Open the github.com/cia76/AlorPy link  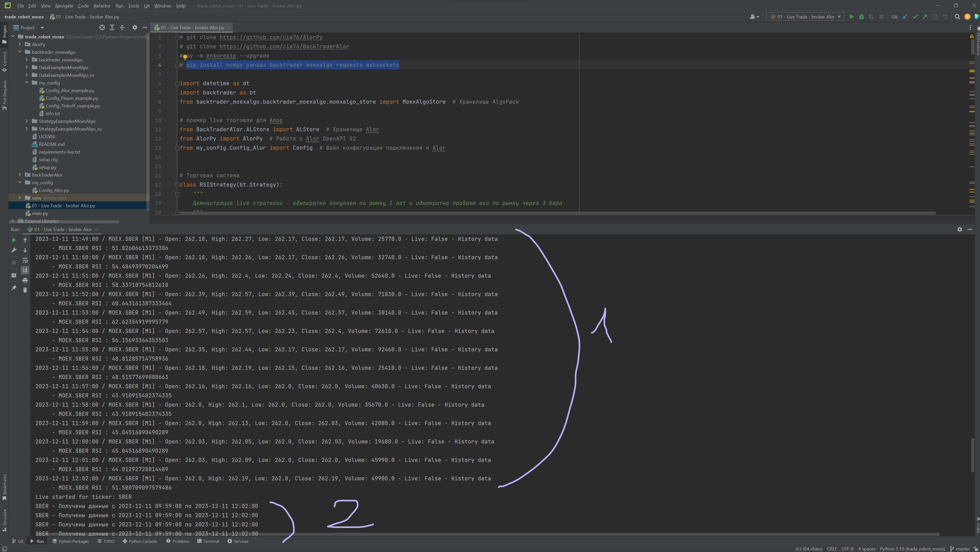point(271,37)
